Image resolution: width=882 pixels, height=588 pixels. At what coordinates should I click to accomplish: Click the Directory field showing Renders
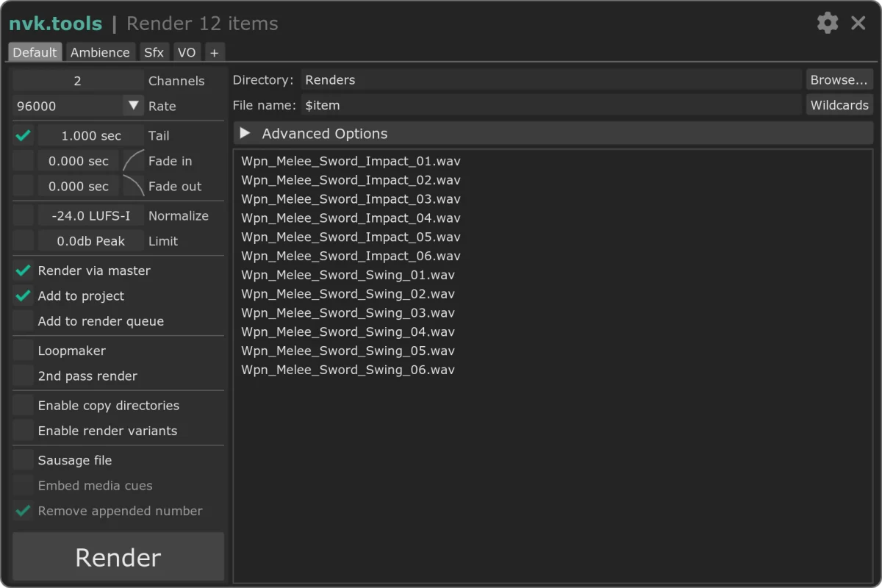pos(551,79)
